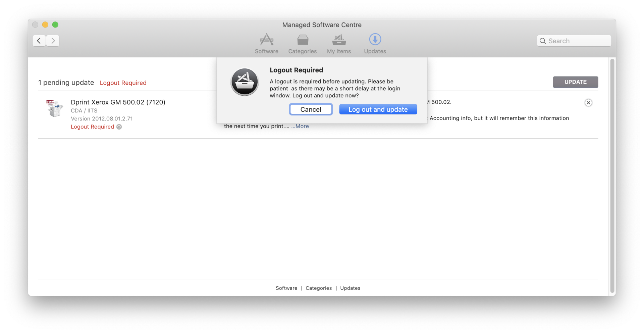644x333 pixels.
Task: Select the CDA / IITS developer text
Action: click(x=84, y=111)
